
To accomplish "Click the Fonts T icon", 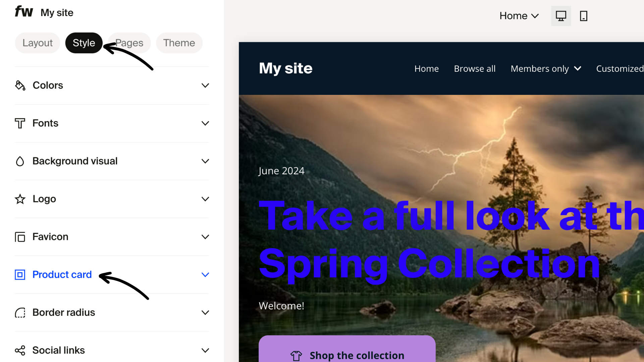I will tap(20, 123).
